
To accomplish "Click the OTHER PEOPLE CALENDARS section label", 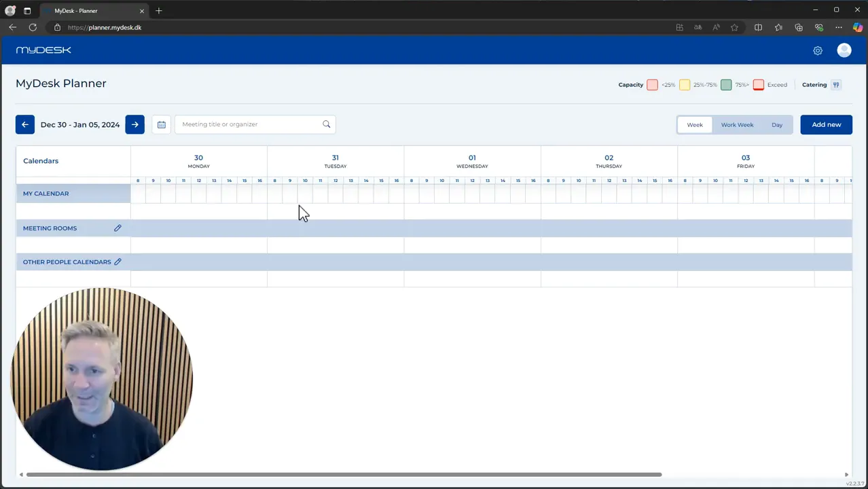I will (x=67, y=261).
